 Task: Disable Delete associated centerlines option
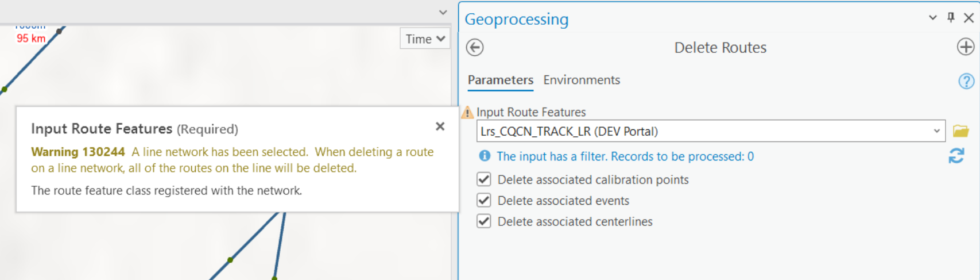[x=484, y=221]
